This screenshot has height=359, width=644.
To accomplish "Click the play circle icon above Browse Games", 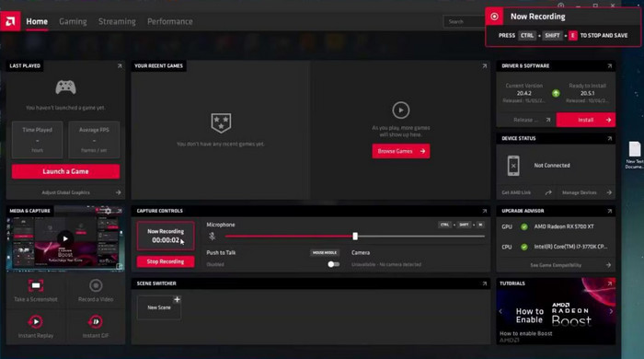I will [401, 110].
